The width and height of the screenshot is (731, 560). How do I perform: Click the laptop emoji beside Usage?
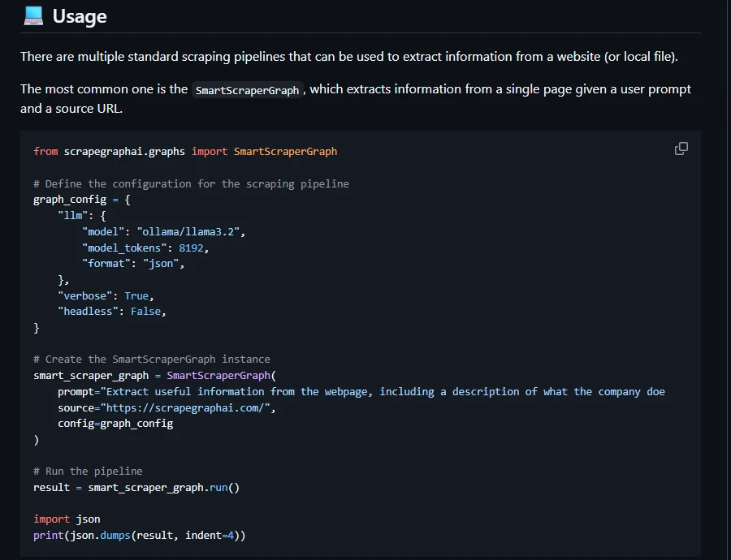coord(33,16)
